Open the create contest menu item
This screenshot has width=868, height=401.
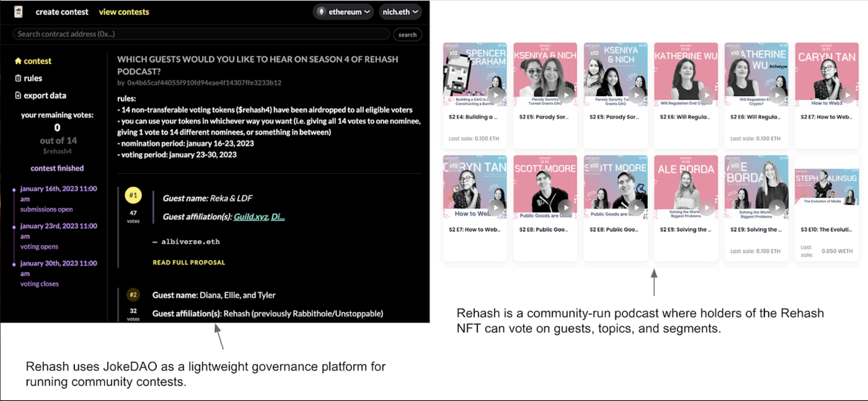(62, 12)
